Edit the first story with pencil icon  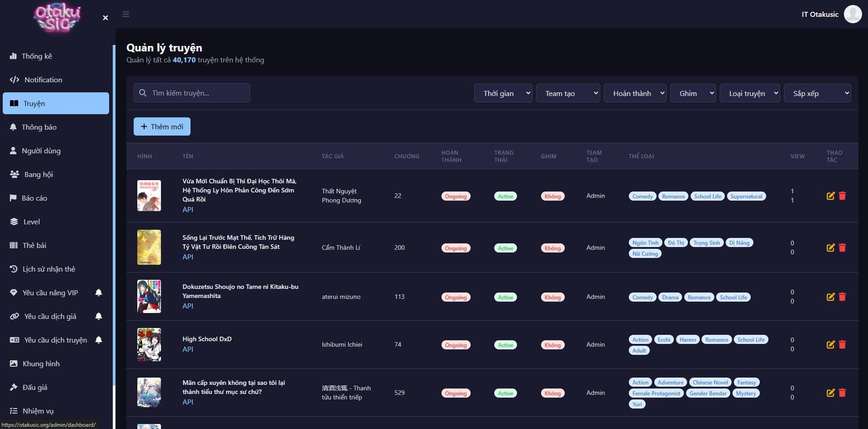pyautogui.click(x=830, y=196)
